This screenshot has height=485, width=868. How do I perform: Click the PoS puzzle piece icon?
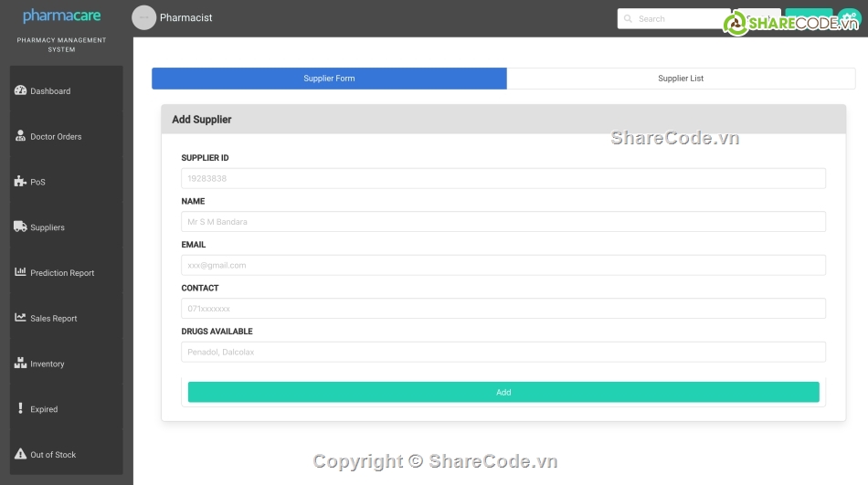tap(20, 182)
